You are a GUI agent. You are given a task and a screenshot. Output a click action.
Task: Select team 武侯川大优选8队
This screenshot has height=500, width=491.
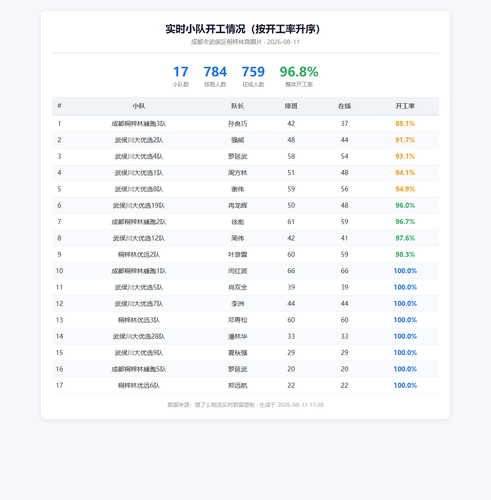139,189
